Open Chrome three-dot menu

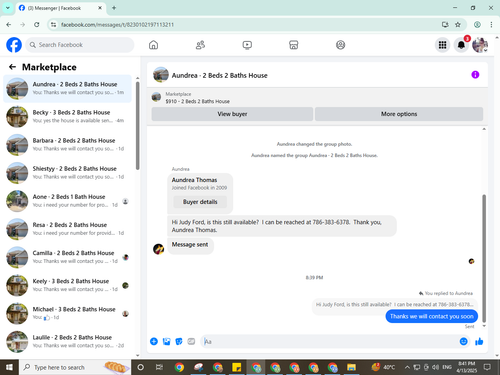(491, 24)
